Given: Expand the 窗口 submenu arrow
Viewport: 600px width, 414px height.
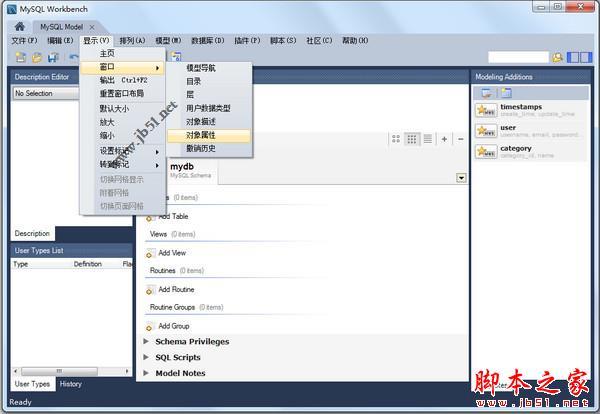Looking at the screenshot, I should click(157, 68).
